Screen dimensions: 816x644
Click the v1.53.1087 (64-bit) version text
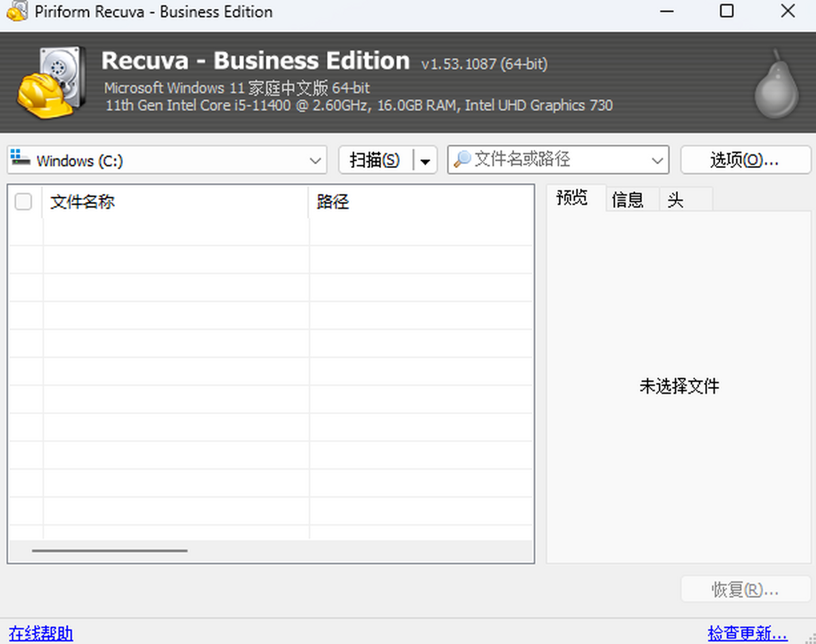click(484, 64)
